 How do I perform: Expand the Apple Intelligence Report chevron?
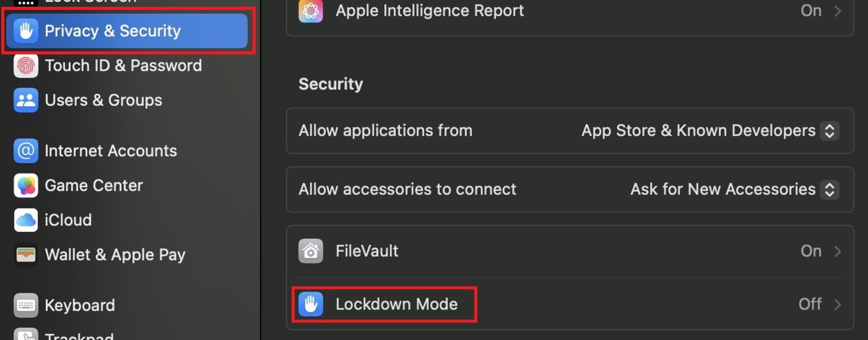click(x=837, y=11)
